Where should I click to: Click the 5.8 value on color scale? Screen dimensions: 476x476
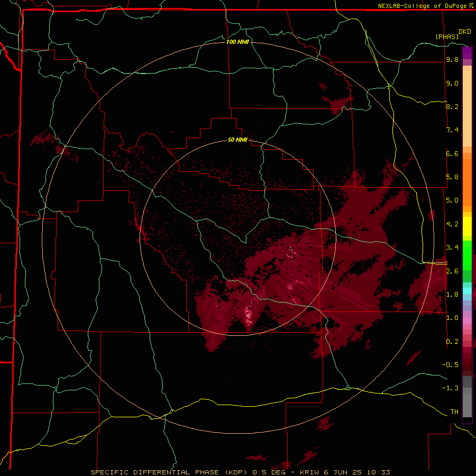(x=452, y=177)
